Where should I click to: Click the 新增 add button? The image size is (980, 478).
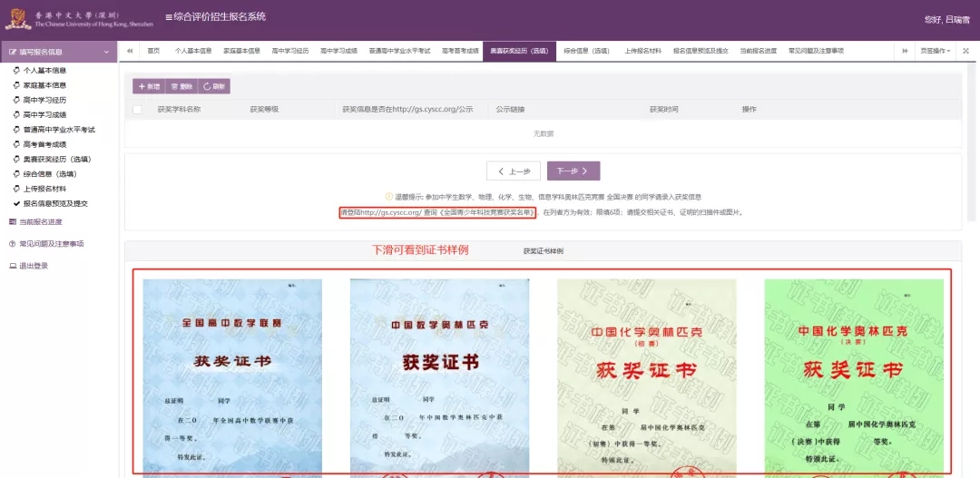pos(149,86)
